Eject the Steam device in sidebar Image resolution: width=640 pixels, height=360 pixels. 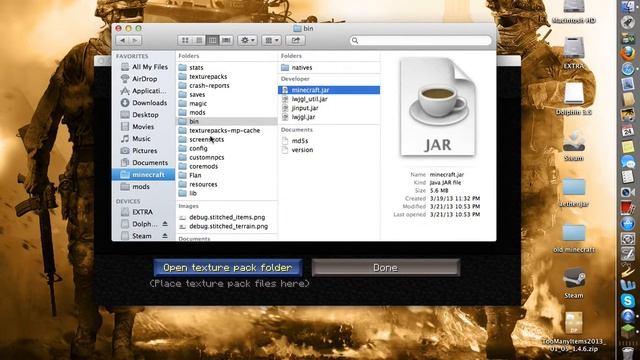[165, 236]
